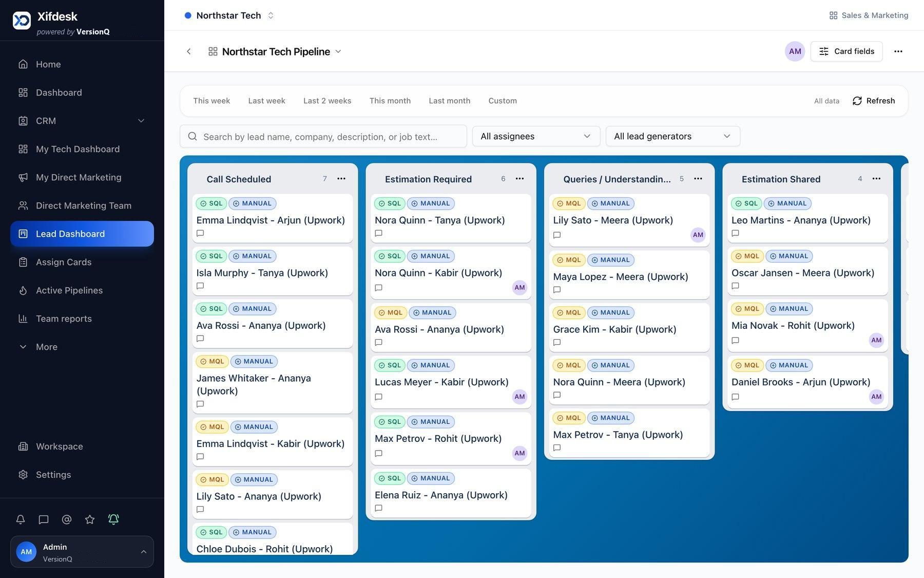This screenshot has height=578, width=924.
Task: Open notifications bell icon in sidebar footer
Action: click(x=21, y=519)
